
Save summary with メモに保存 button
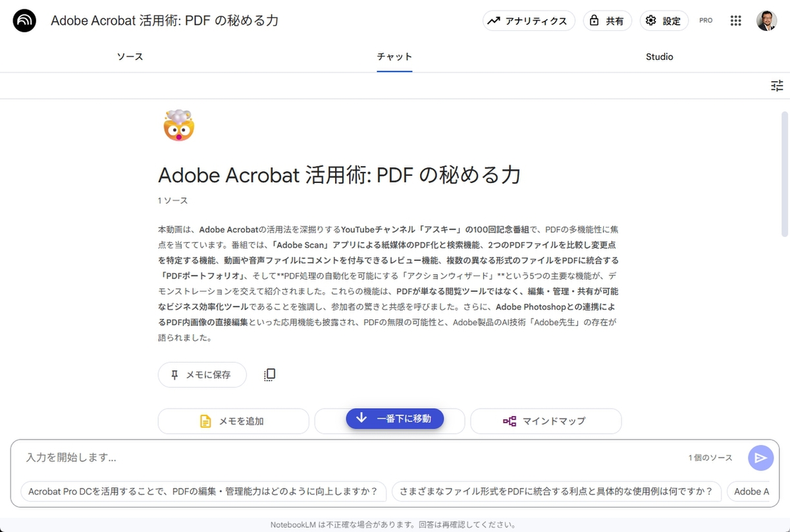coord(202,375)
